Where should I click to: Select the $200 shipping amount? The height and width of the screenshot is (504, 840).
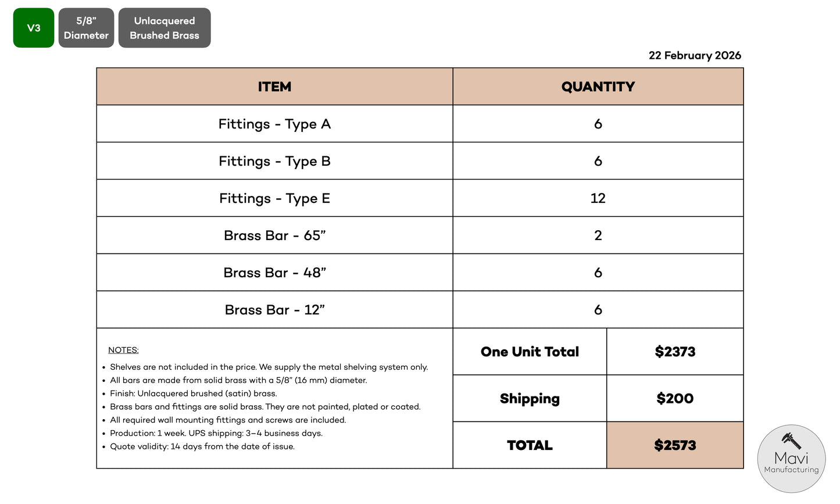(675, 399)
